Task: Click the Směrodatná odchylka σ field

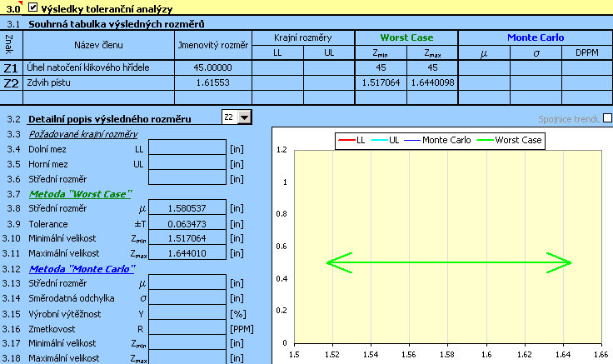Action: 187,297
